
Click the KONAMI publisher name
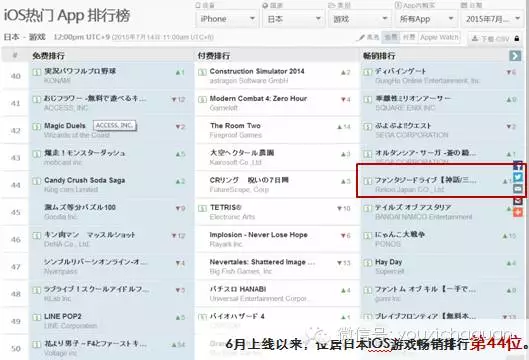point(57,81)
